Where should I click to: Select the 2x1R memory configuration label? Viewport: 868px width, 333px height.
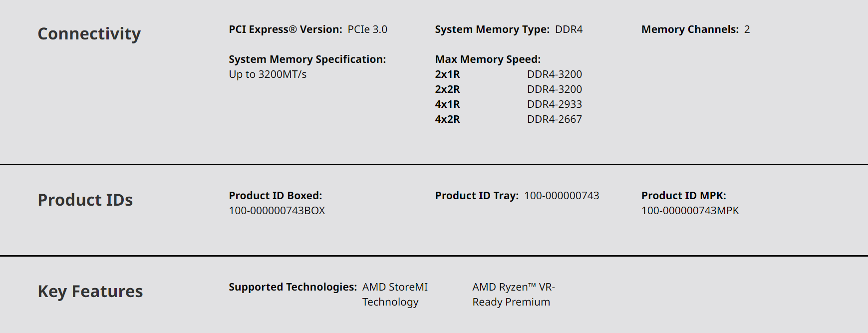(448, 74)
